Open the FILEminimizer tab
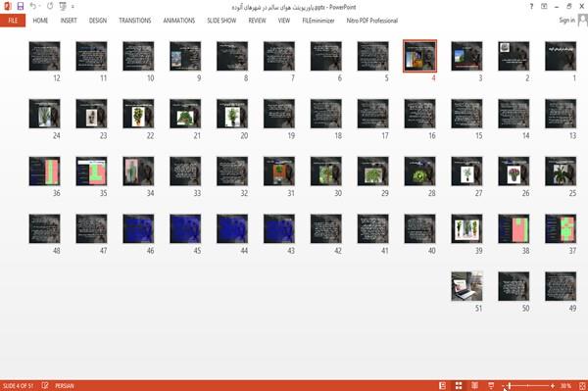 click(318, 21)
